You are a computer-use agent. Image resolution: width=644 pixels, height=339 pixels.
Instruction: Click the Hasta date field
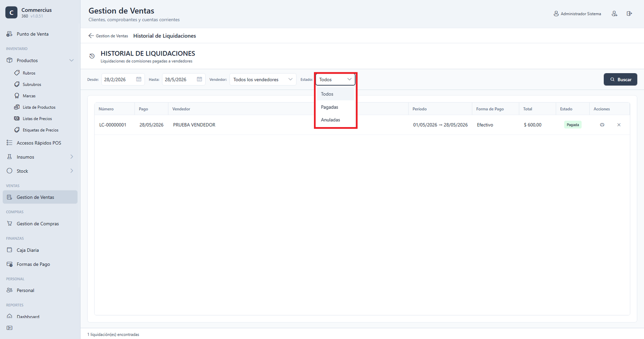184,80
